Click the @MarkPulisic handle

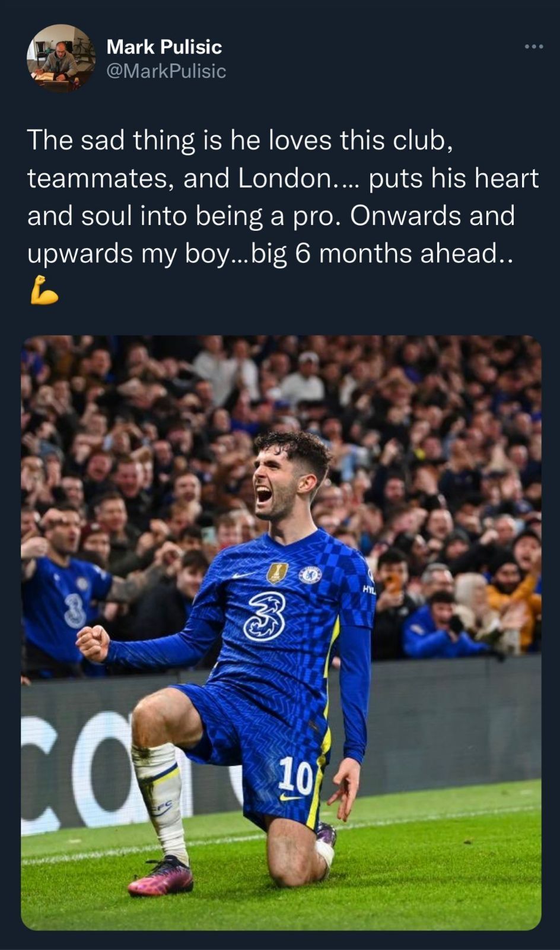(167, 71)
